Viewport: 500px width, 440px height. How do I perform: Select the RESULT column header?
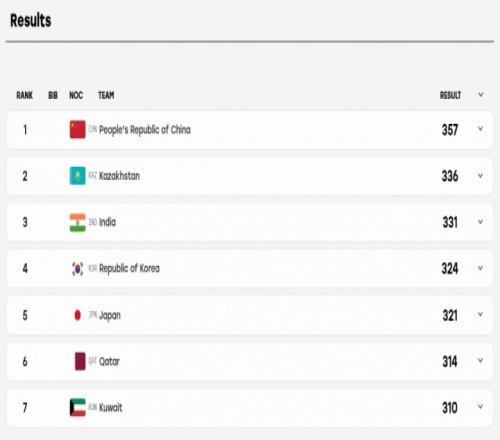[x=450, y=95]
